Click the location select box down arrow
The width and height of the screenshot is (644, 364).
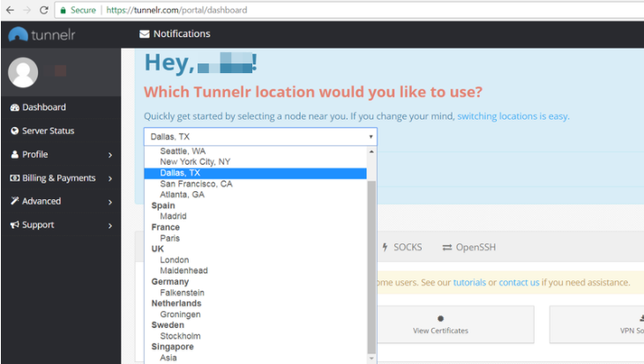(371, 137)
